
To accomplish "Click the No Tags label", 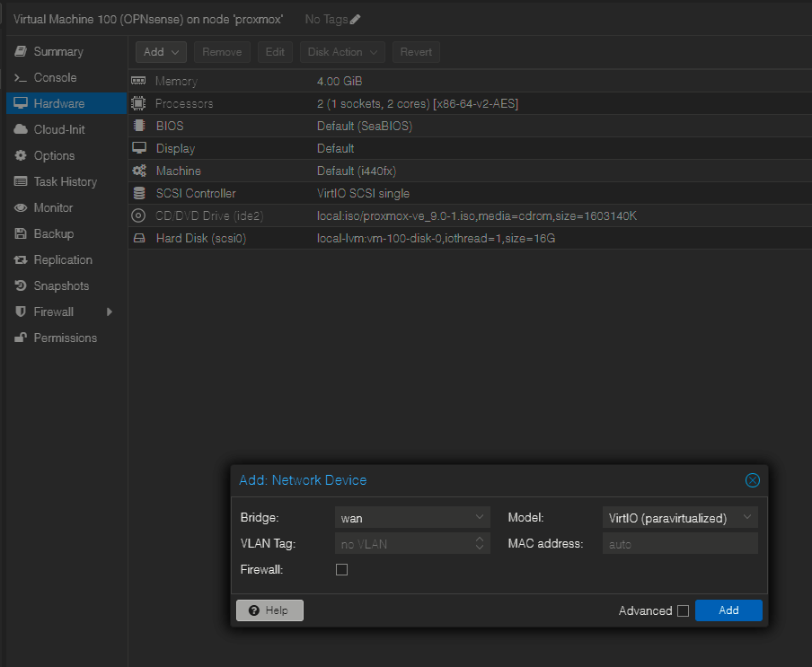I will (x=326, y=20).
